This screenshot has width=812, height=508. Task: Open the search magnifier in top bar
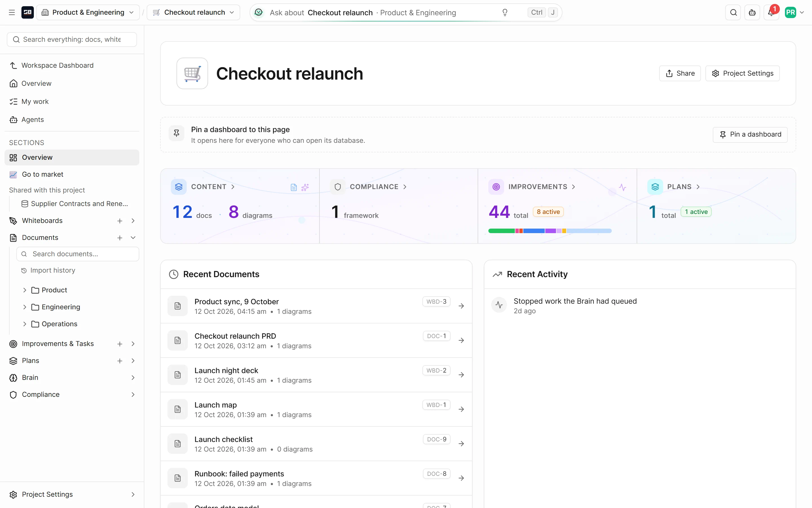pos(733,12)
